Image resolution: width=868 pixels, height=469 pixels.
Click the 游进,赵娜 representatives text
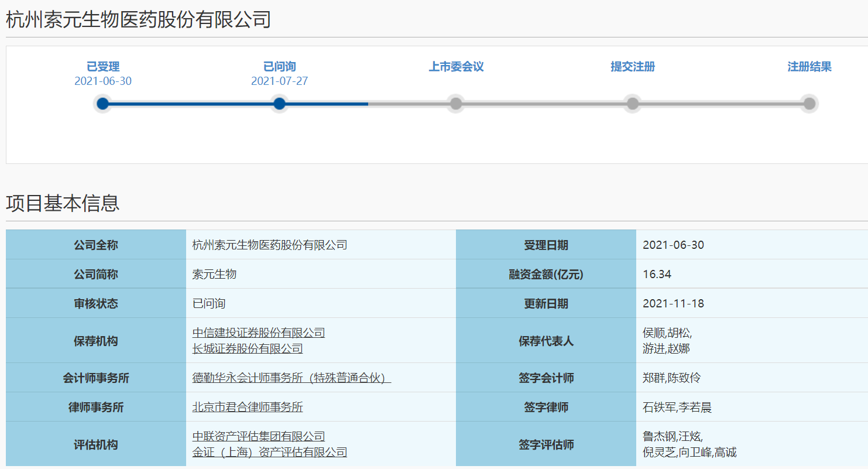coord(666,349)
